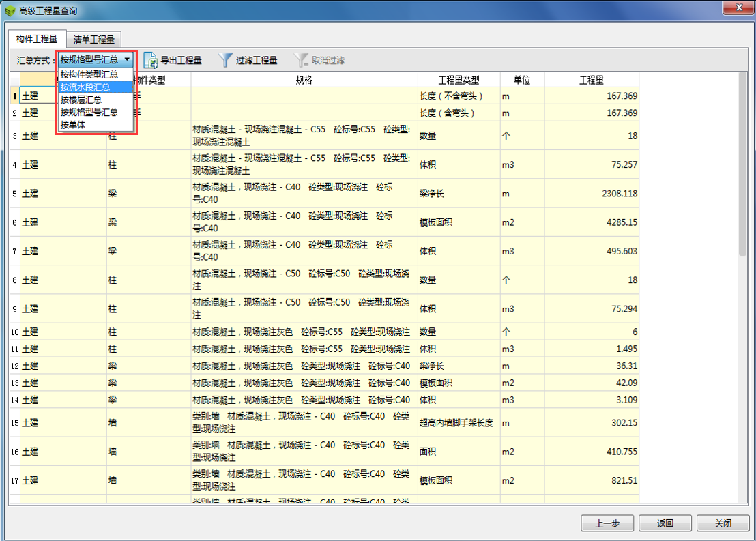Screen dimensions: 756x541
Task: Open the 汇总方式 combo box
Action: coord(96,60)
